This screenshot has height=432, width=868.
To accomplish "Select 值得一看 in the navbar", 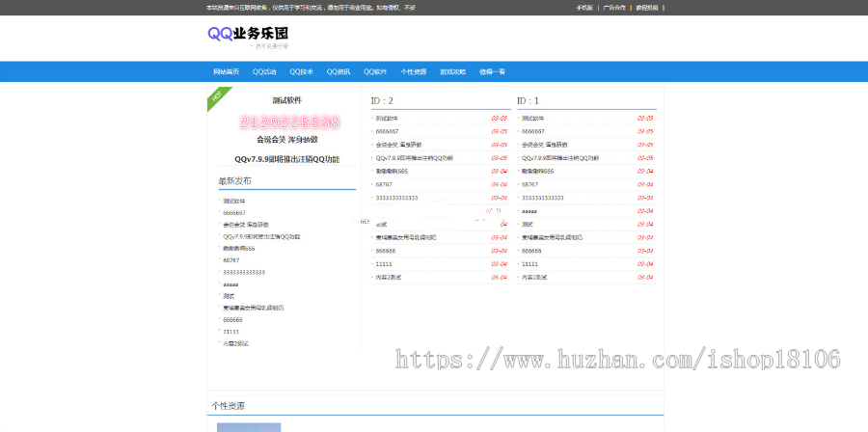I will [492, 72].
